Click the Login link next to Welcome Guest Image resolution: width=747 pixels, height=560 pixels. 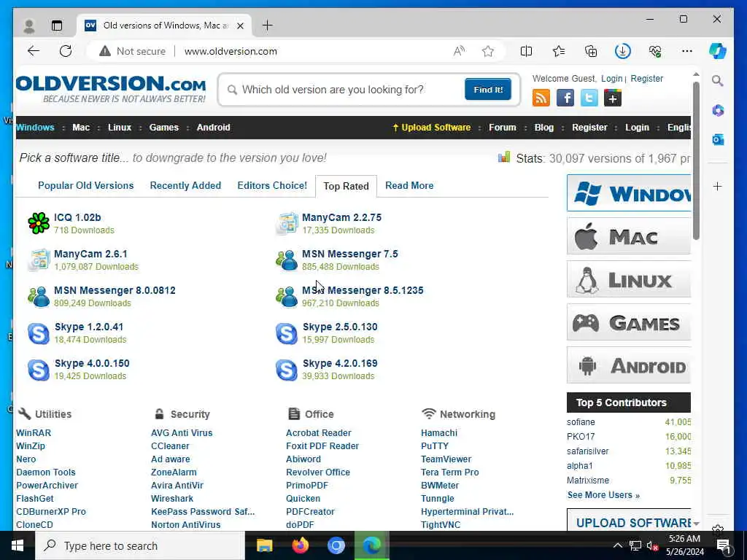click(x=612, y=79)
